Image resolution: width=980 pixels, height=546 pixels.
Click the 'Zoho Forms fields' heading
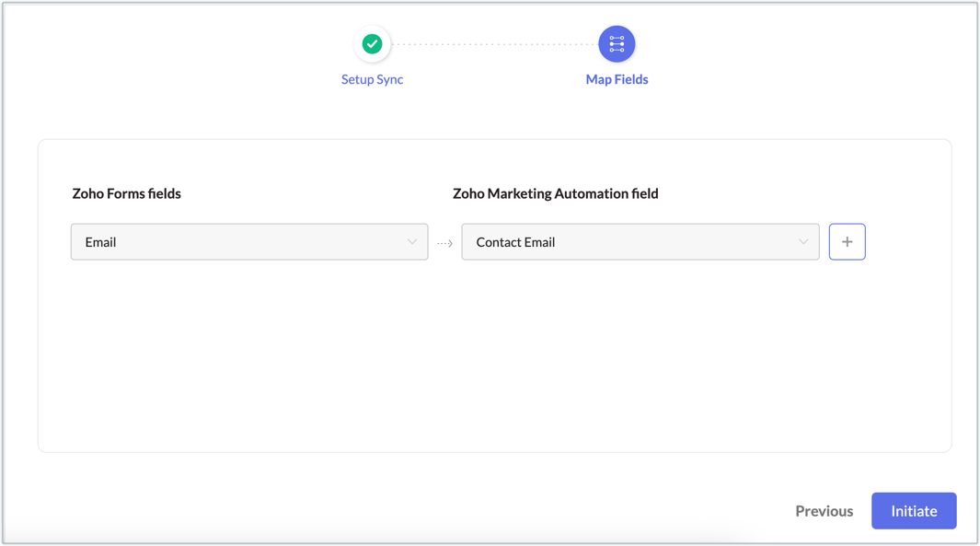[126, 194]
